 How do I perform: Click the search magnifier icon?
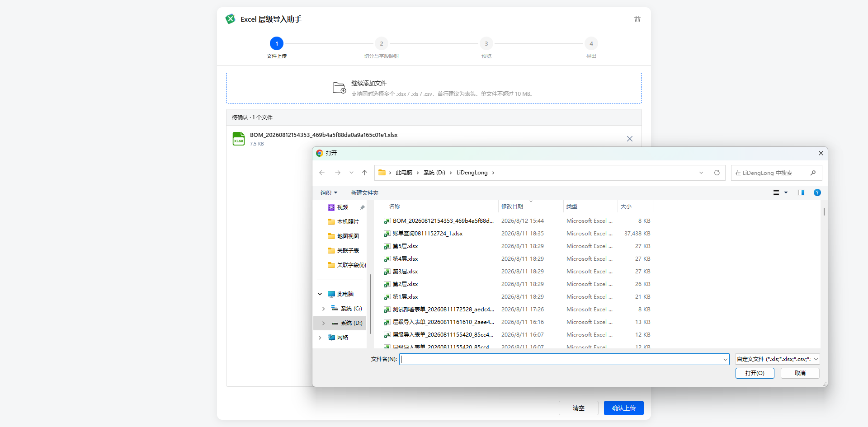[813, 173]
